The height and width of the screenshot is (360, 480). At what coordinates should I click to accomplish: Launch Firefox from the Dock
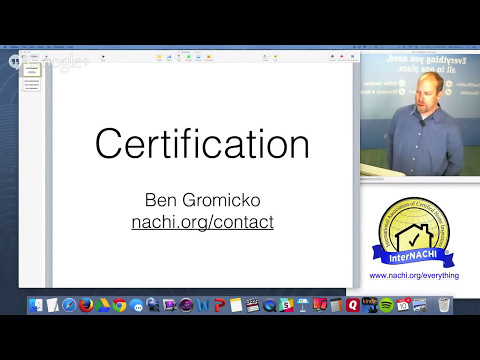click(x=86, y=305)
